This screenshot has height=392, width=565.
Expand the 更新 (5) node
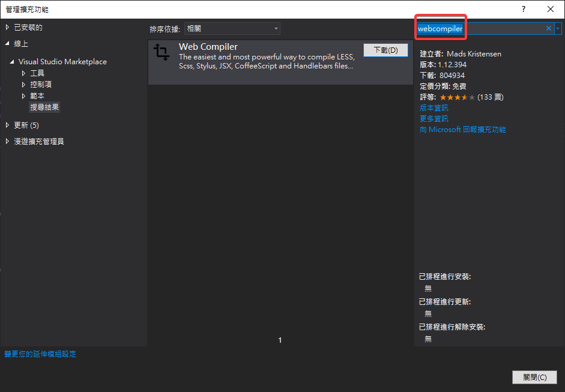[8, 125]
